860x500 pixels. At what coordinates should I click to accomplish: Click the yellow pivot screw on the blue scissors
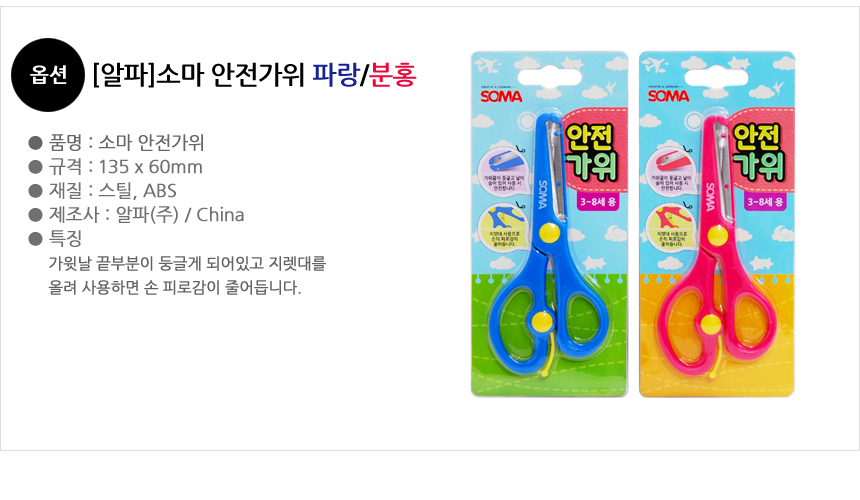[x=550, y=233]
